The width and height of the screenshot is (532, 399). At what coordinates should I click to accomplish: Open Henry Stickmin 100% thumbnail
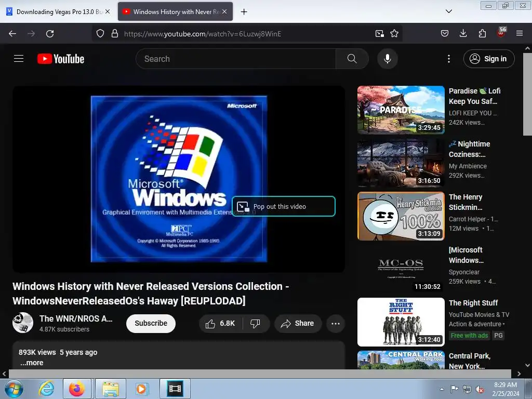pos(401,216)
